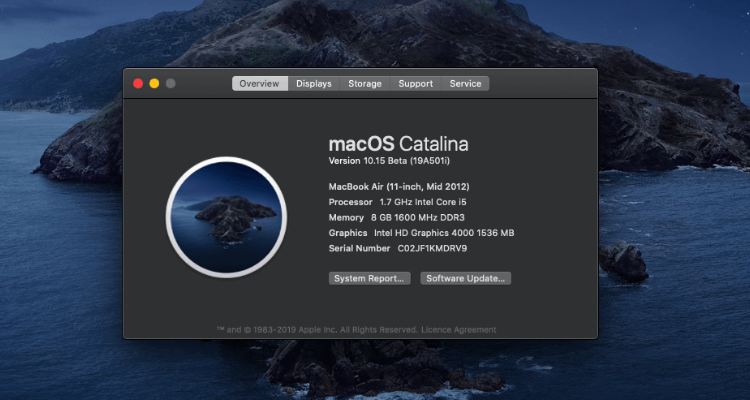750x400 pixels.
Task: Click memory value 8 GB 1600 MHz DDR3
Action: click(418, 218)
